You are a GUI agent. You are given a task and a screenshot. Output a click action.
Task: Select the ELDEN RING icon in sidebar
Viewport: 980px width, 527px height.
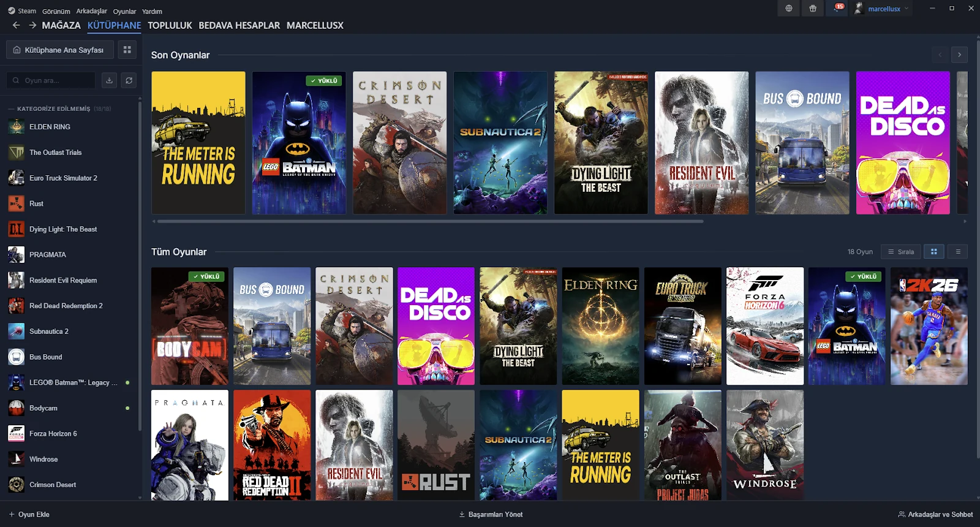point(17,127)
